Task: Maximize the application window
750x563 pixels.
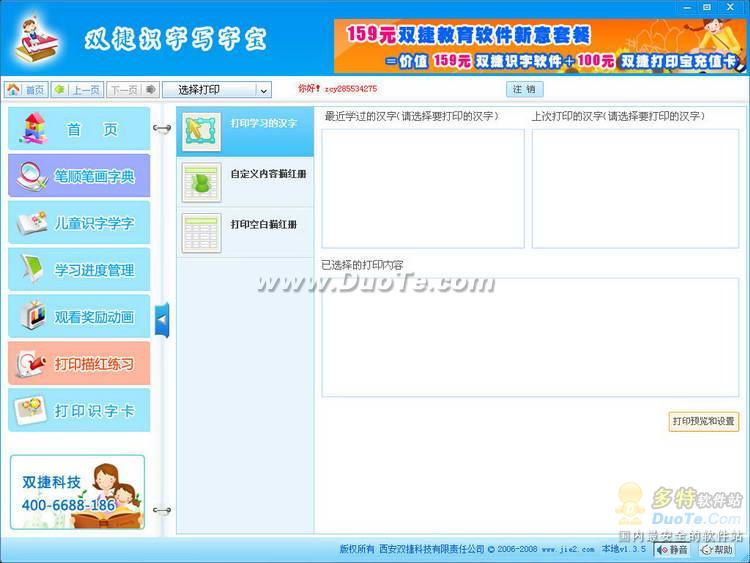Action: click(707, 8)
